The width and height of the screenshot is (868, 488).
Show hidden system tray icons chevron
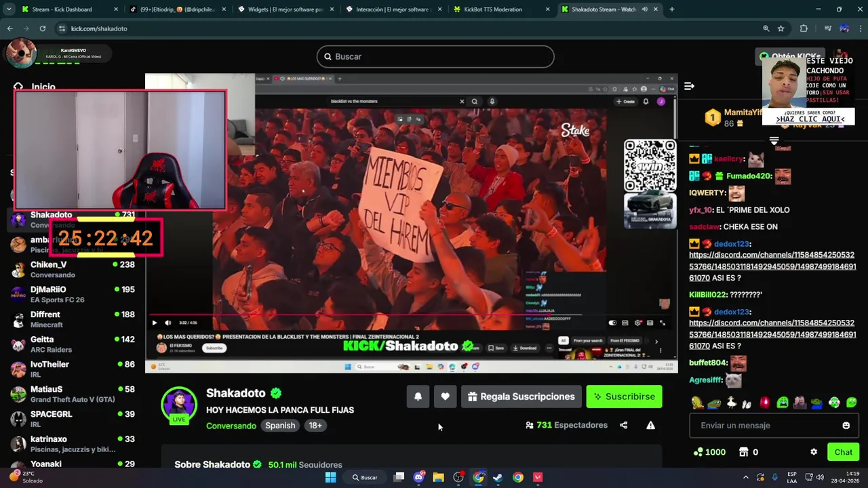745,477
